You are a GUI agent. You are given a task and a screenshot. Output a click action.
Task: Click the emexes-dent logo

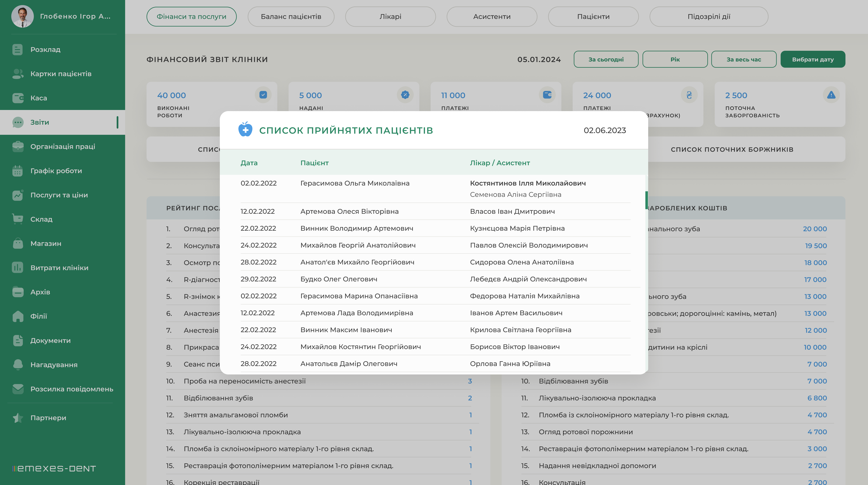point(54,468)
